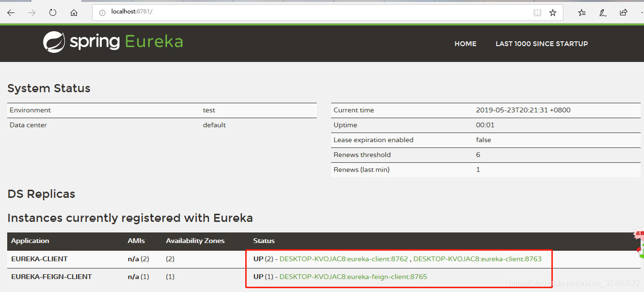644x292 pixels.
Task: Go back using the browser back arrow
Action: 11,13
